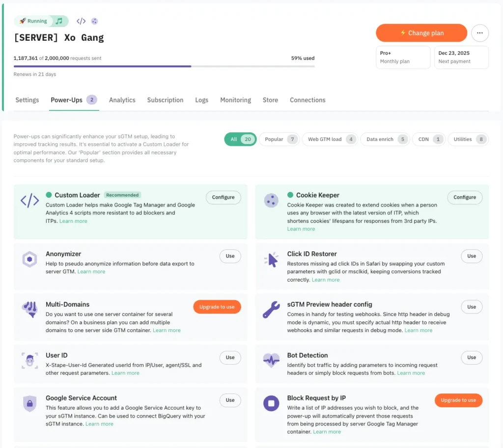Switch to the Analytics tab
Image resolution: width=503 pixels, height=448 pixels.
coord(122,100)
